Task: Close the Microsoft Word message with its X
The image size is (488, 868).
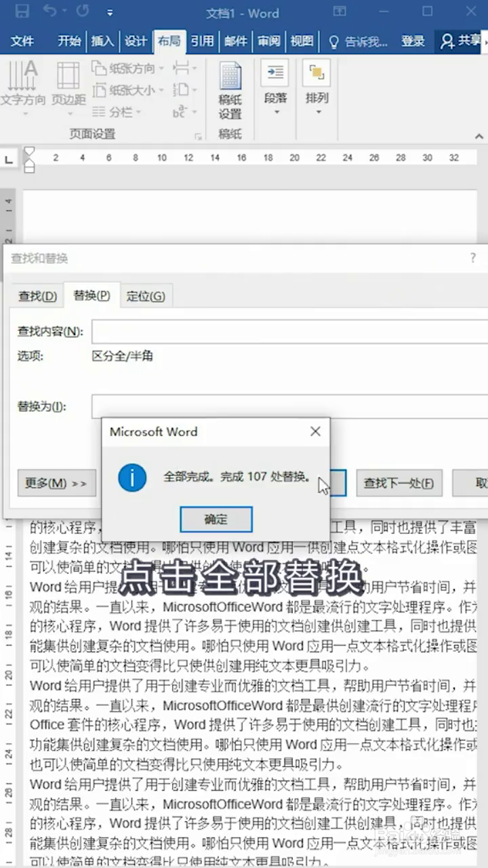Action: (x=315, y=431)
